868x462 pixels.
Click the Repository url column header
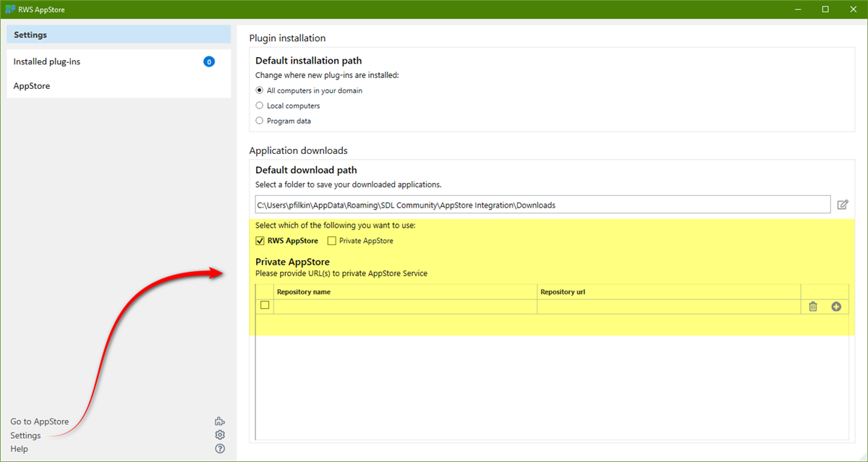(x=669, y=292)
